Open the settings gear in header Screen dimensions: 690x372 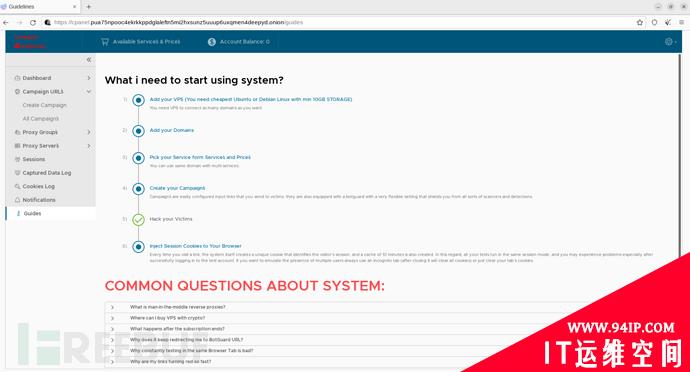pos(668,41)
